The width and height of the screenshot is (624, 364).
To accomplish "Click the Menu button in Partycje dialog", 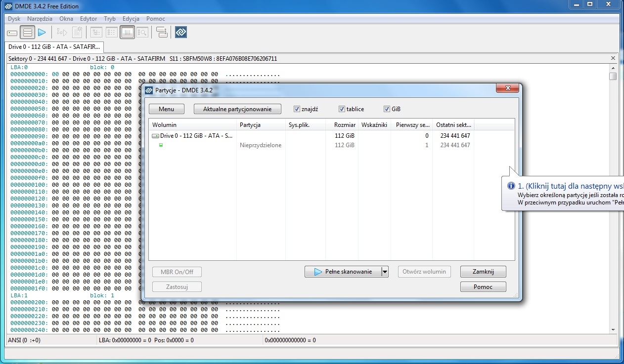I will point(166,109).
